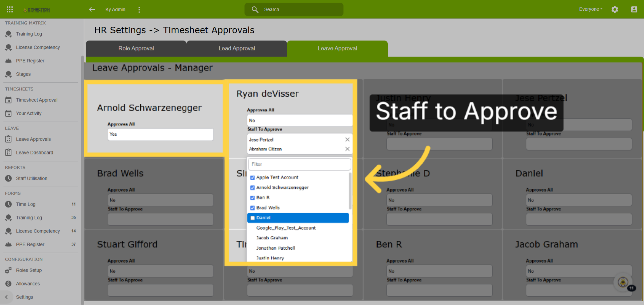Image resolution: width=644 pixels, height=305 pixels.
Task: Click the PPE Register icon under Training Matrix
Action: (x=8, y=61)
